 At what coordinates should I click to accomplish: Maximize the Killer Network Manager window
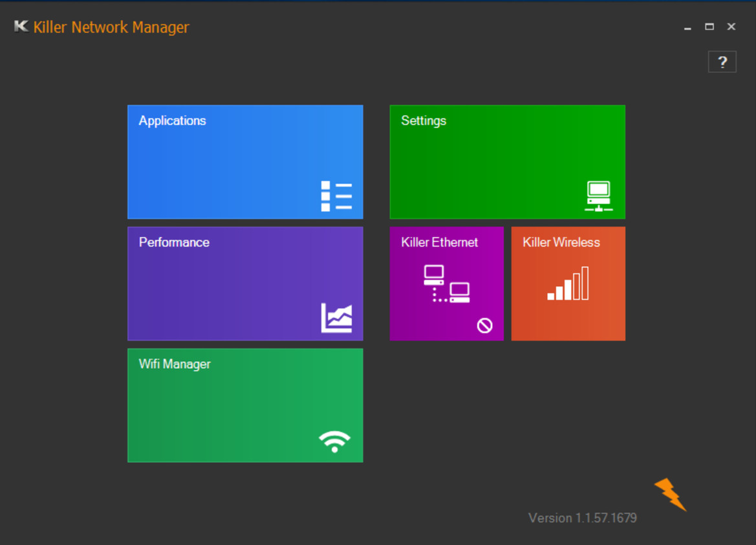(709, 27)
